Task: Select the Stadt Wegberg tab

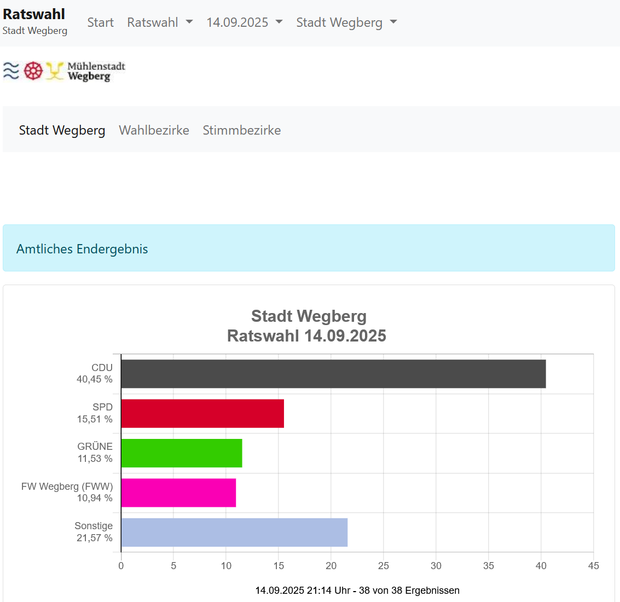Action: point(62,130)
